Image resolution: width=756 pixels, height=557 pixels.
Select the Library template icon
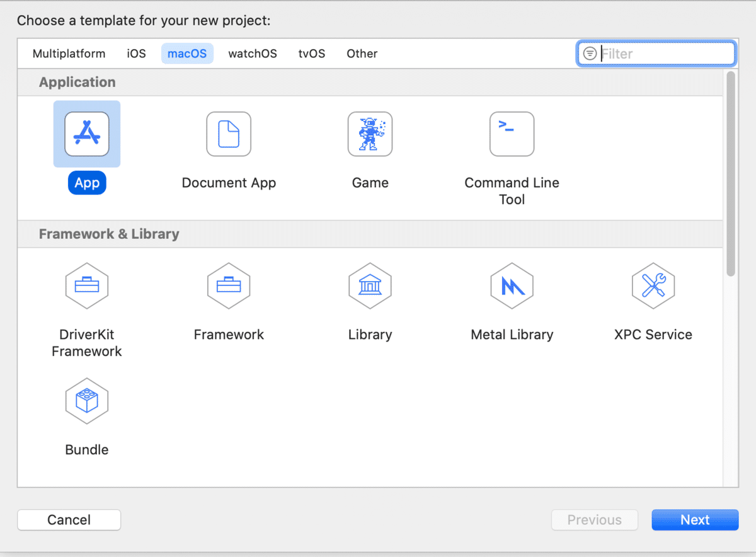tap(370, 286)
